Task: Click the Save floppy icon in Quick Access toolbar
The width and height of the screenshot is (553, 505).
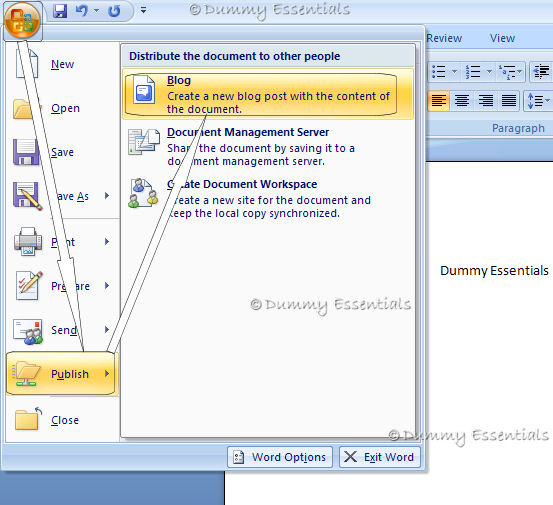Action: coord(60,11)
